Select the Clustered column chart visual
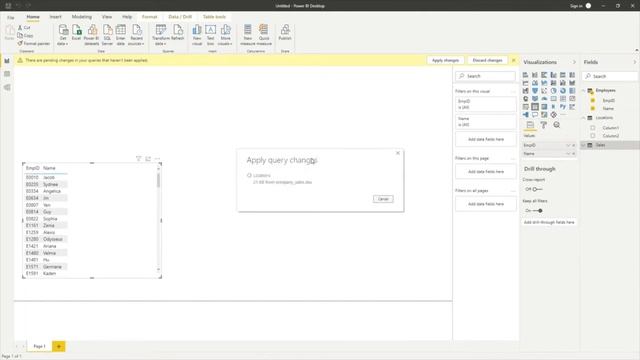 pos(553,75)
